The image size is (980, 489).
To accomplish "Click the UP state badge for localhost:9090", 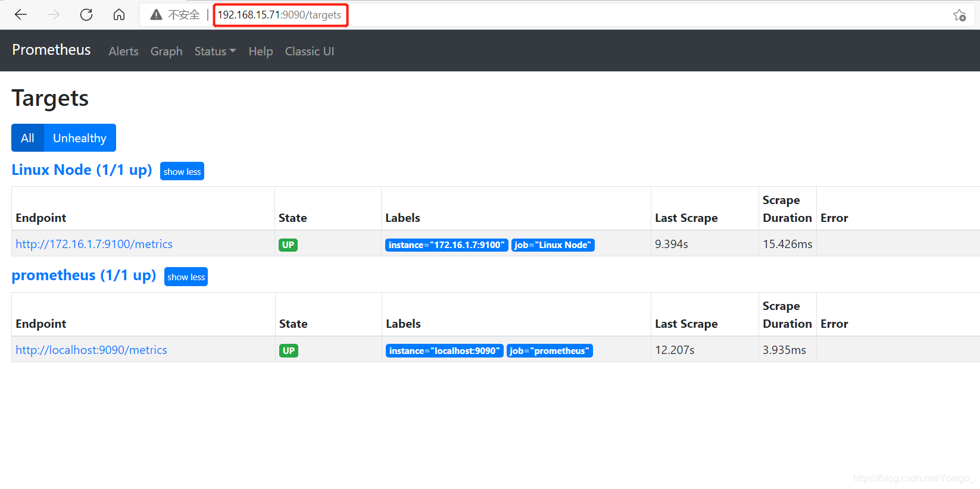I will pyautogui.click(x=289, y=350).
